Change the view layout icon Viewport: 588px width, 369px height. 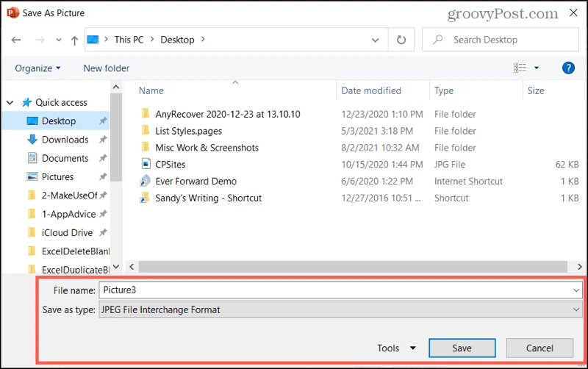click(x=520, y=68)
